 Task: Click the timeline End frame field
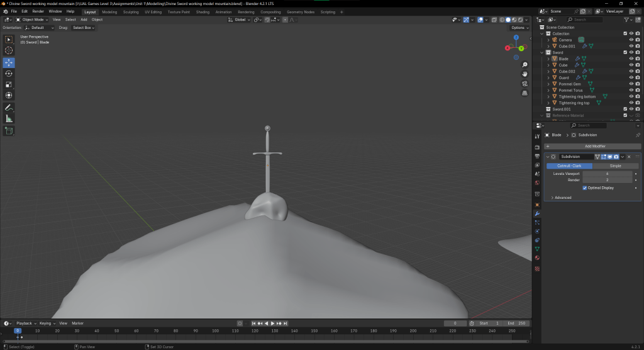pyautogui.click(x=516, y=323)
